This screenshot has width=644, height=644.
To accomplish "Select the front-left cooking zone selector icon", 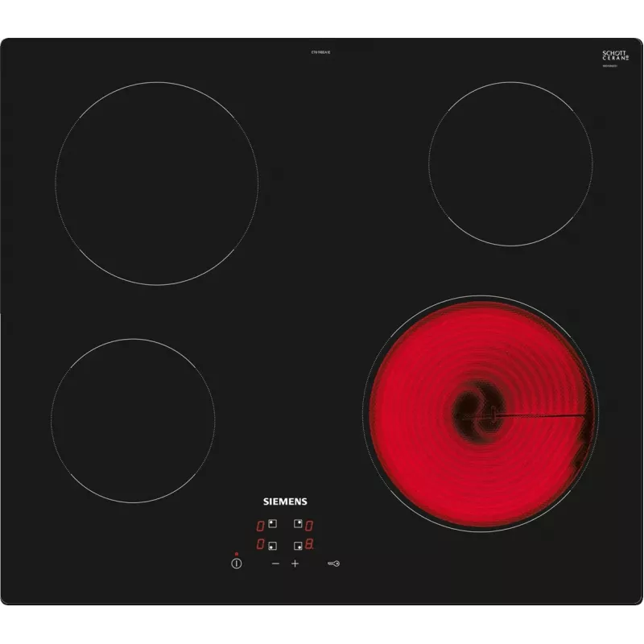I will [x=272, y=546].
